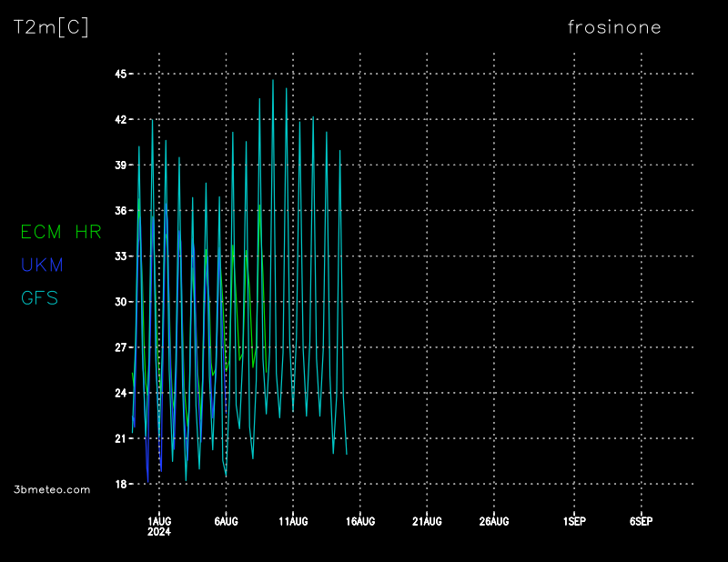Screen dimensions: 728x562
Task: Click the 45 degree y-axis label
Action: [x=119, y=74]
